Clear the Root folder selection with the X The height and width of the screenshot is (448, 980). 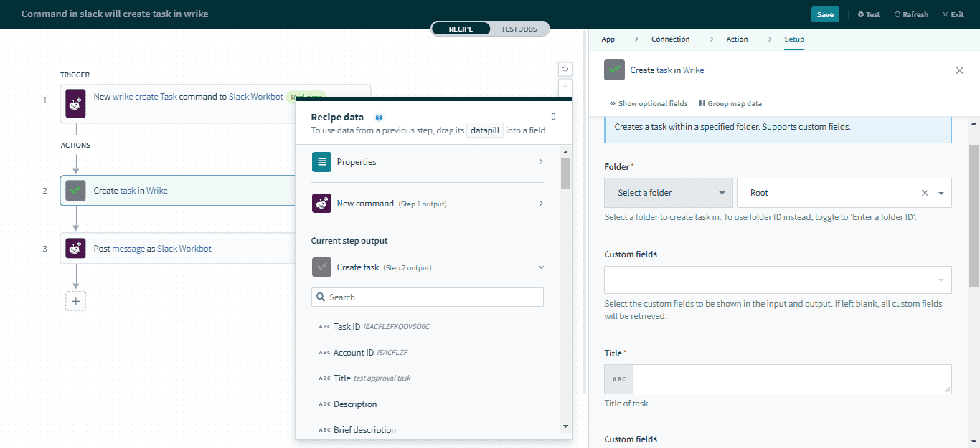[x=925, y=192]
